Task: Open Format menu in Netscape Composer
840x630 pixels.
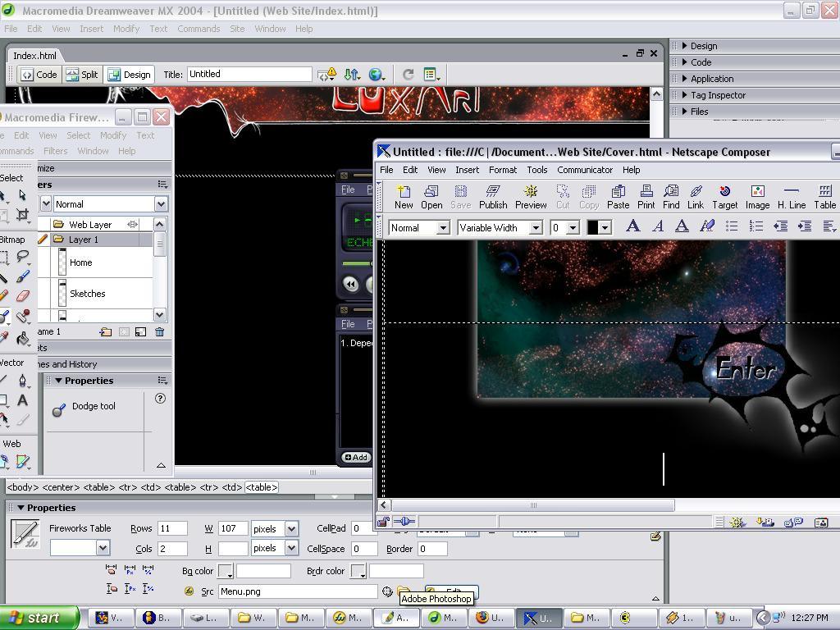Action: point(503,170)
